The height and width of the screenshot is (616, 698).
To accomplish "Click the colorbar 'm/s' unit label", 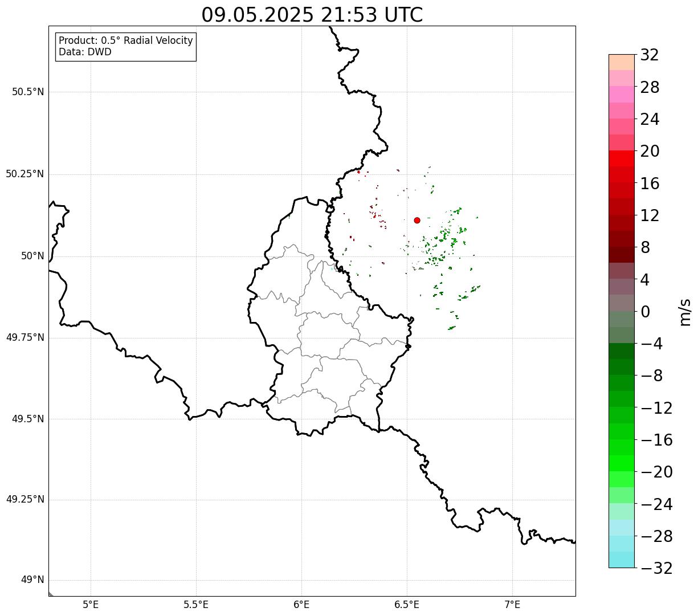I will pyautogui.click(x=685, y=312).
